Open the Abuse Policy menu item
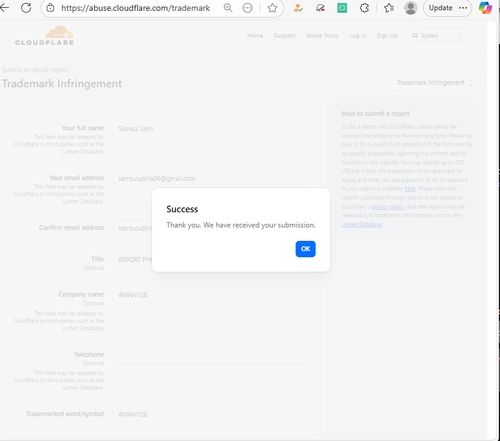 click(x=322, y=36)
